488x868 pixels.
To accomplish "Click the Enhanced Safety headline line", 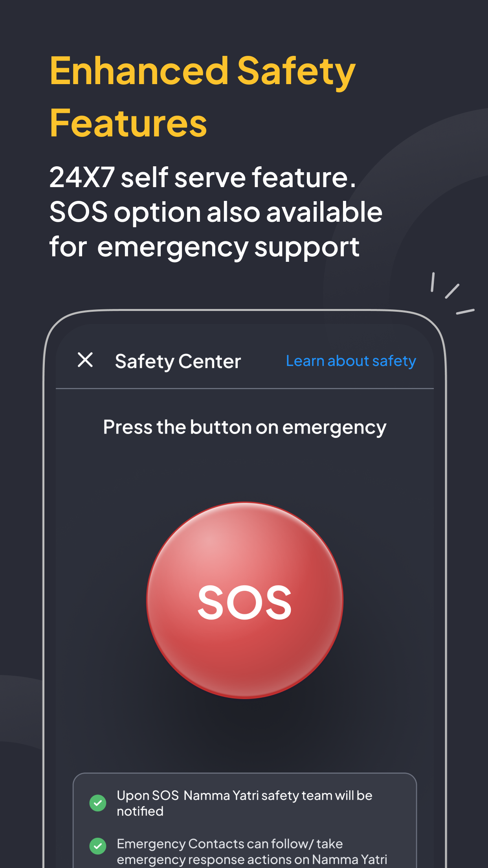I will [202, 72].
